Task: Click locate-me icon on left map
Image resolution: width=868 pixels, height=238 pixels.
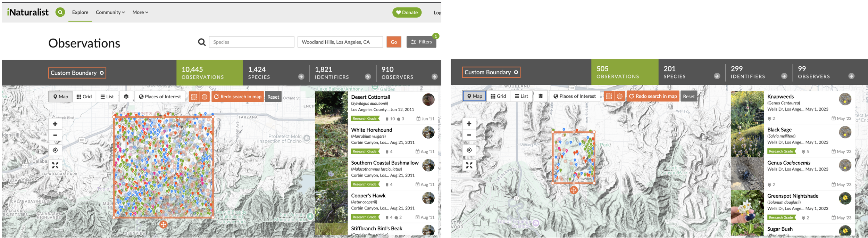Action: point(55,150)
